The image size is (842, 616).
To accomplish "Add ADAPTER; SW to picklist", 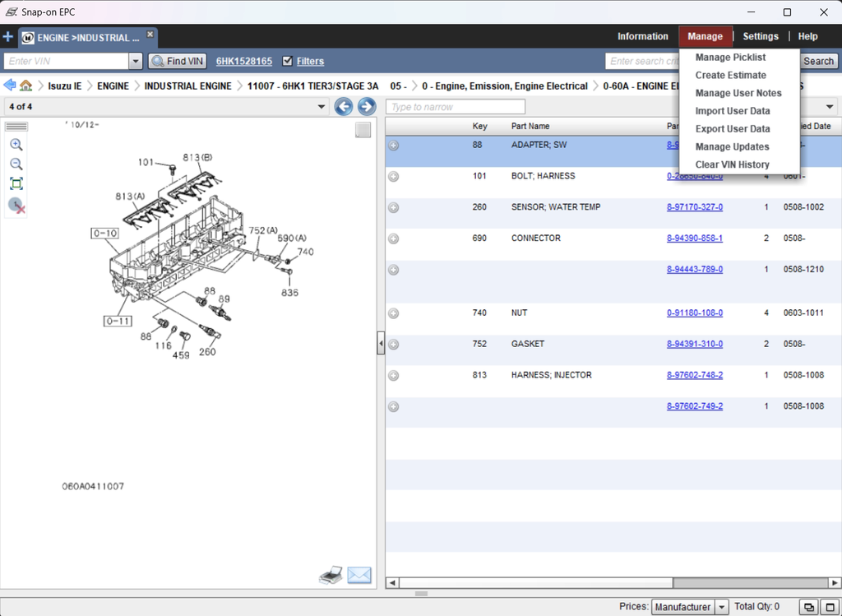I will tap(394, 145).
